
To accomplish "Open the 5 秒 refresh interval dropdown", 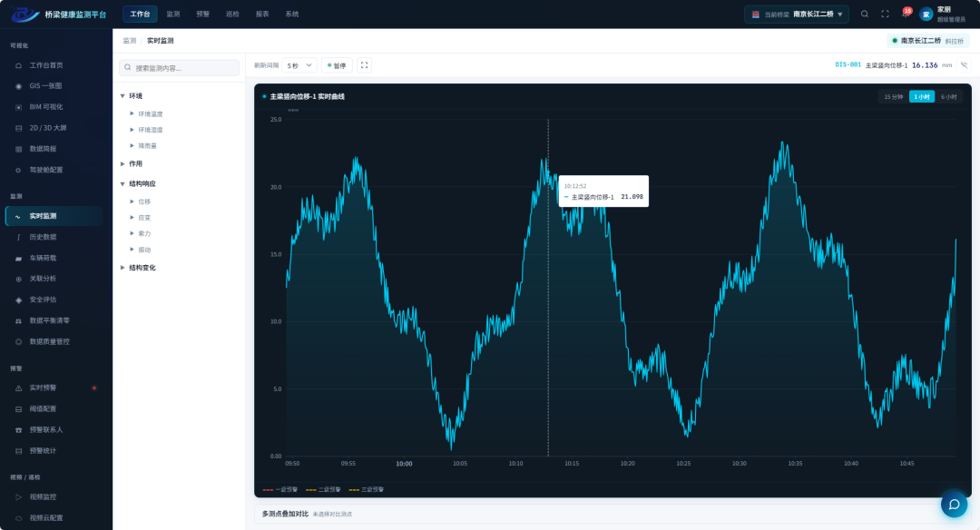I will (x=300, y=65).
